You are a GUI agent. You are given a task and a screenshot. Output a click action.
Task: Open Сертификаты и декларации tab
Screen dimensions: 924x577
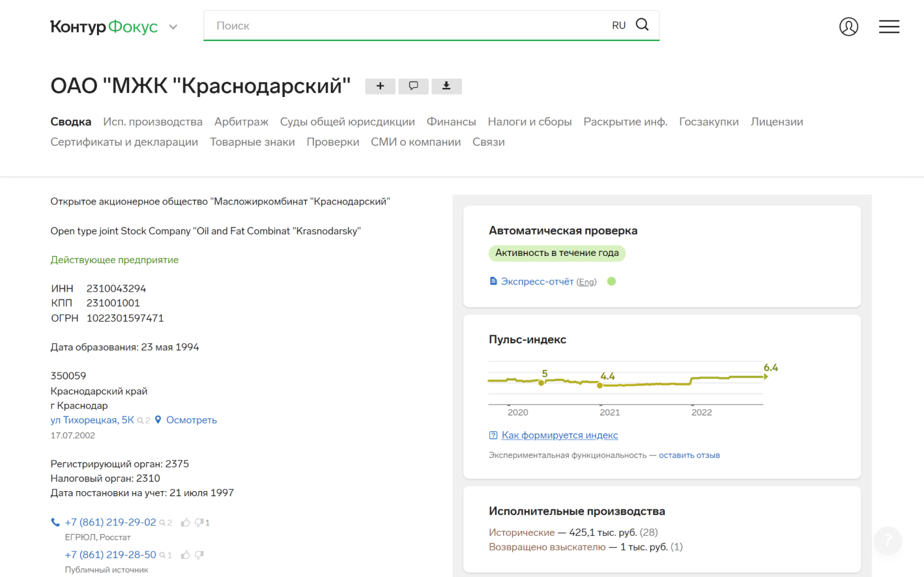pyautogui.click(x=124, y=142)
